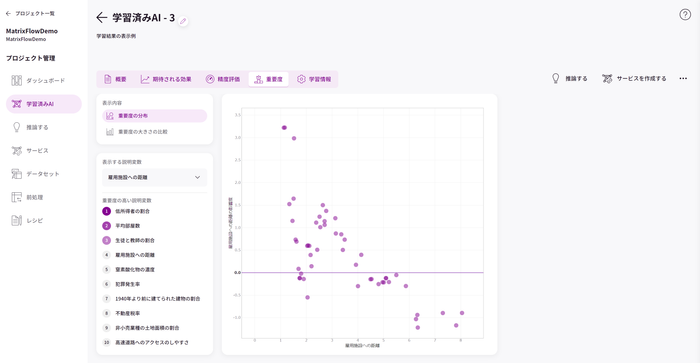700x363 pixels.
Task: Open レシピ in the sidebar
Action: [44, 220]
